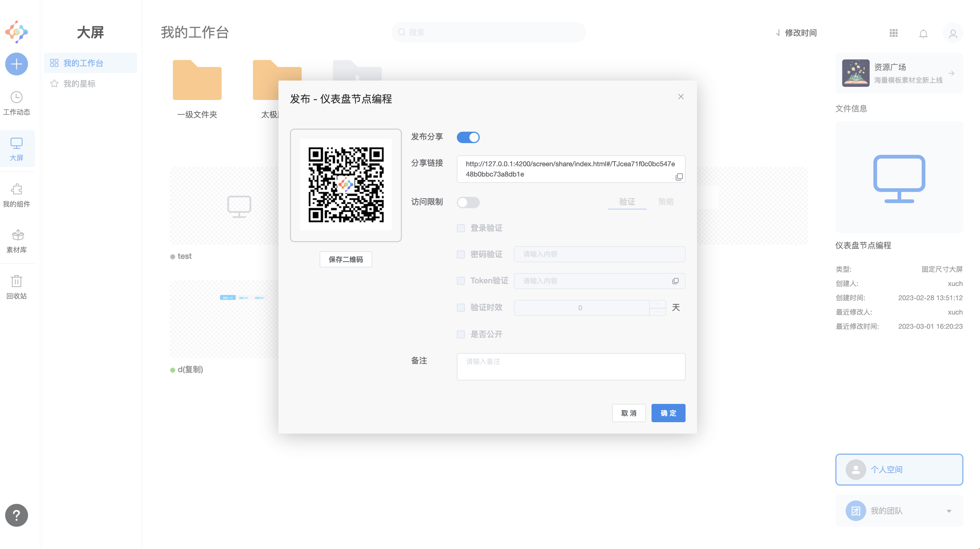Select 我的工作台 in the navigation

tap(91, 63)
